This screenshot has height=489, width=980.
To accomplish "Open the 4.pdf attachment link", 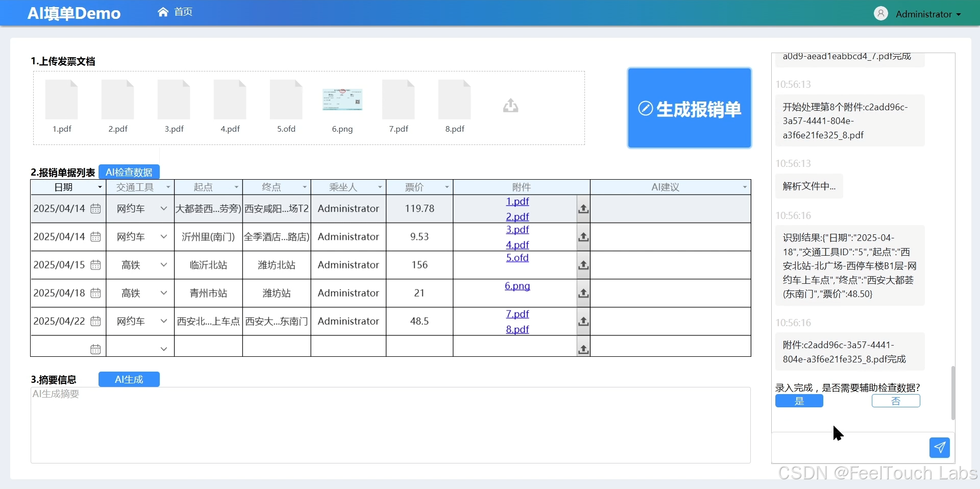I will [x=518, y=245].
